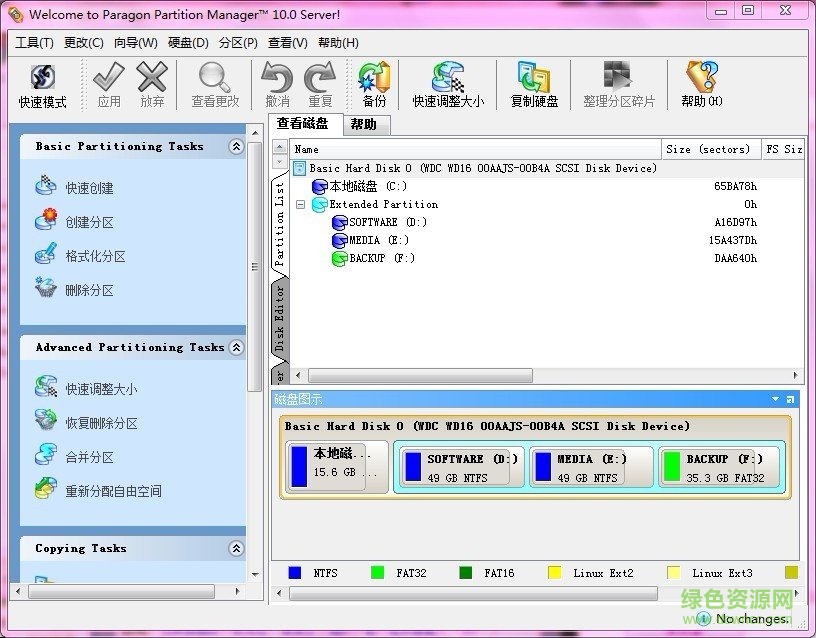Switch to the 帮助 tab

[x=364, y=124]
